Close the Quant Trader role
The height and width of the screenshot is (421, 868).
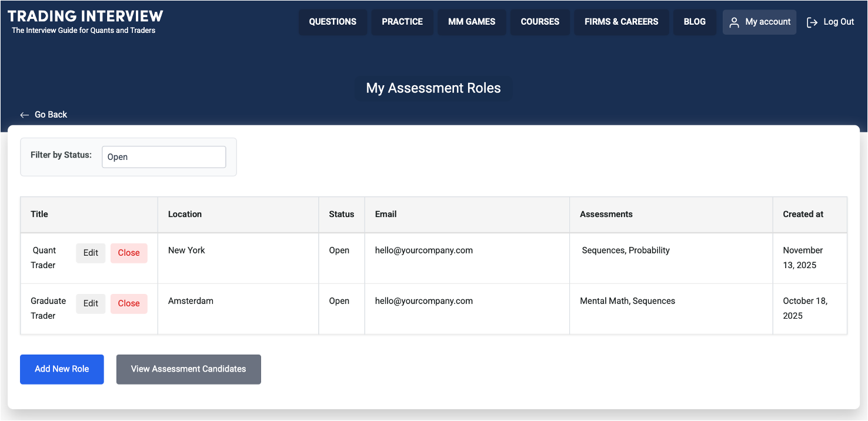click(129, 253)
